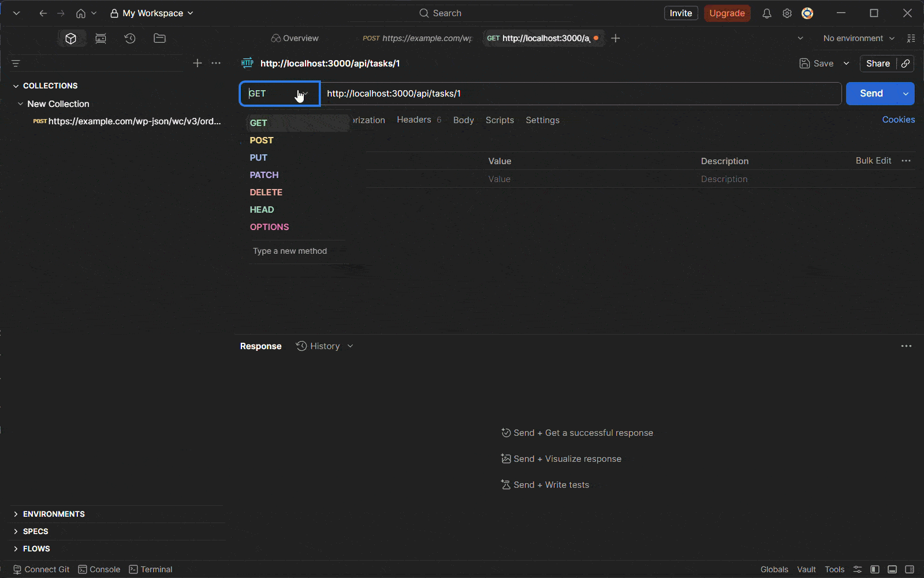This screenshot has height=578, width=924.
Task: Click the Share button
Action: point(878,64)
